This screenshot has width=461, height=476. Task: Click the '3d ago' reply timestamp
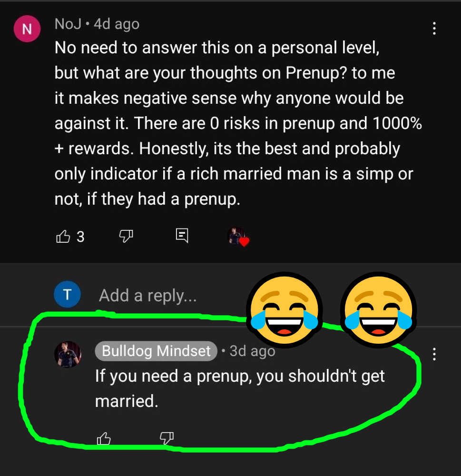coord(252,351)
